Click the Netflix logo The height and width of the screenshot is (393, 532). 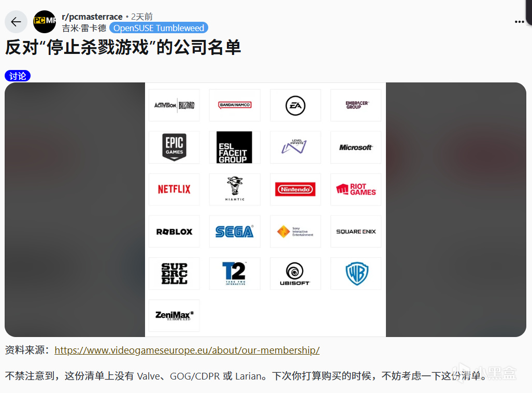point(175,190)
